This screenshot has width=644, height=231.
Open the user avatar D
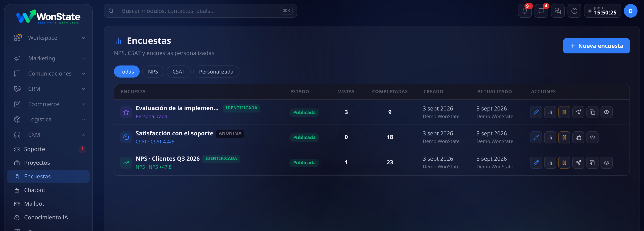631,11
